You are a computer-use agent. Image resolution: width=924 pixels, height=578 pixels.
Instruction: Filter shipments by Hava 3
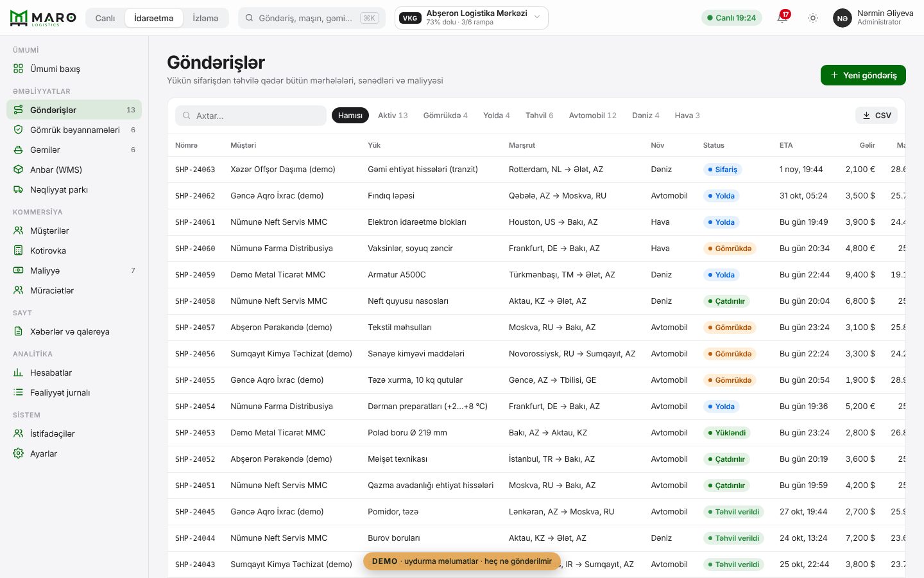coord(687,116)
